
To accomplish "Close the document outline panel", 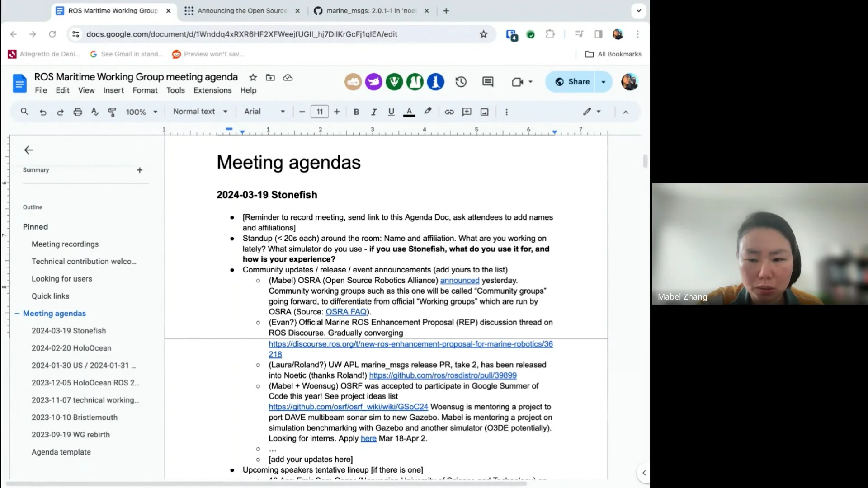I will 28,150.
